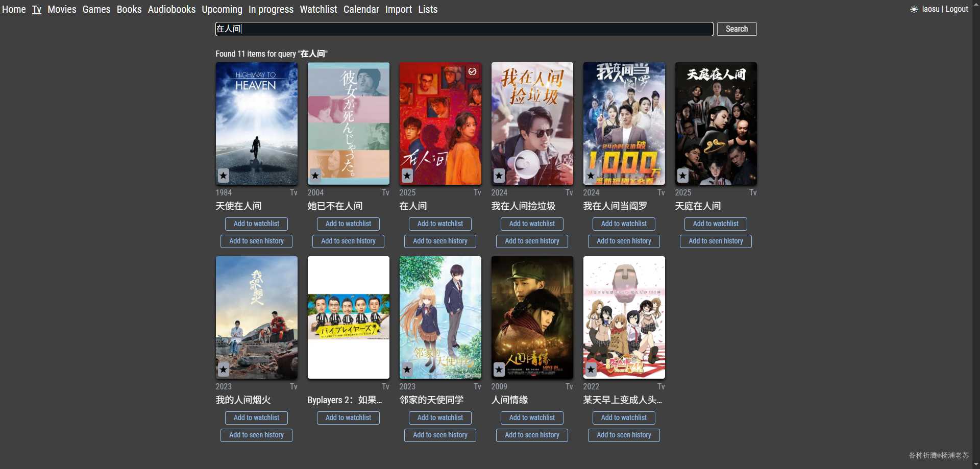980x469 pixels.
Task: Add 某天早上变成人头 to seen history
Action: pos(624,435)
